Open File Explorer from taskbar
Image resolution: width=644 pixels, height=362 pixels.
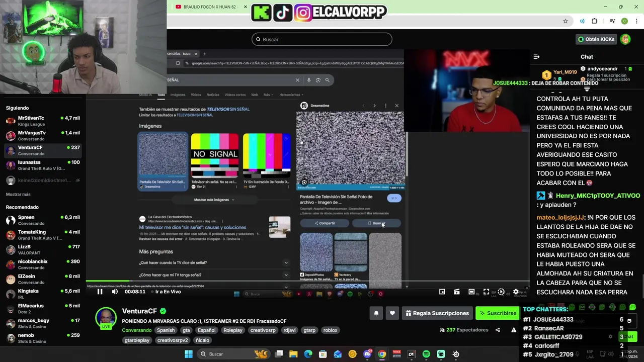[293, 354]
